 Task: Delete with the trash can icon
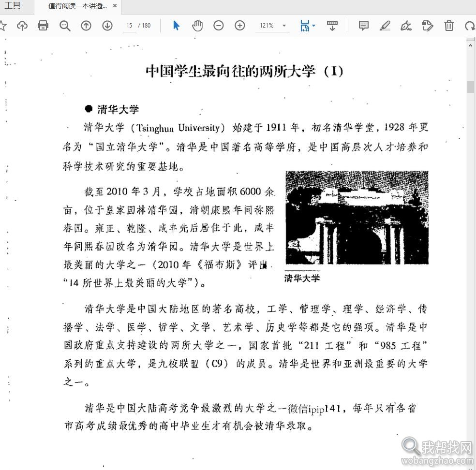pos(449,26)
